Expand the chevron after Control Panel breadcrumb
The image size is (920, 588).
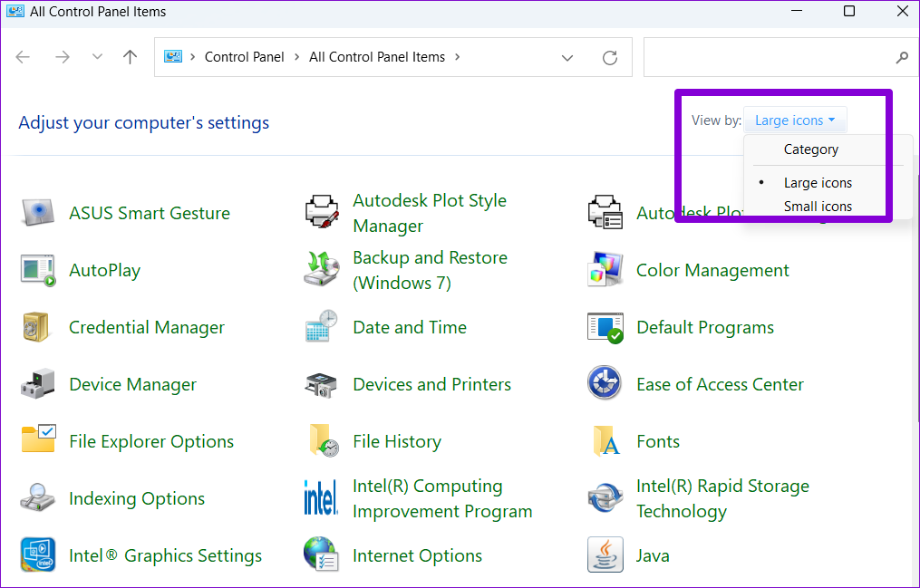tap(297, 57)
